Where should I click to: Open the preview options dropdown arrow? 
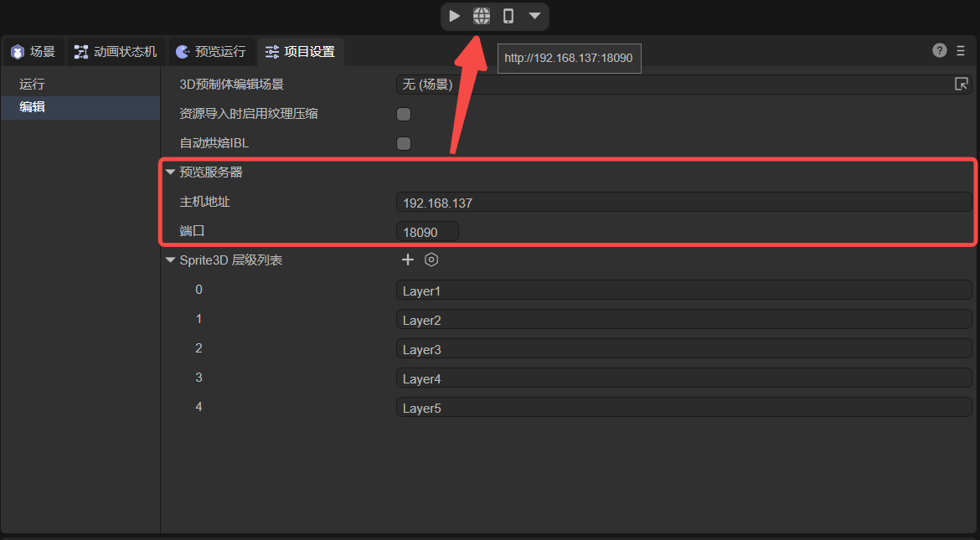pyautogui.click(x=534, y=16)
